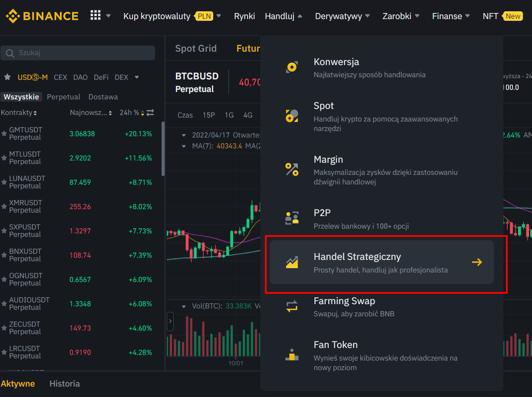Favorite the AUDIOUSDT contract star

4,304
